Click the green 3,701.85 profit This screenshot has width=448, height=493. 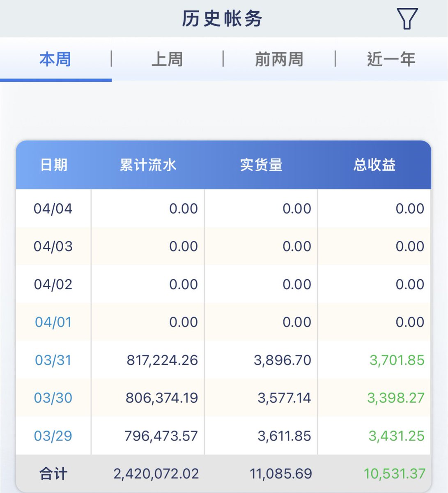pyautogui.click(x=397, y=360)
